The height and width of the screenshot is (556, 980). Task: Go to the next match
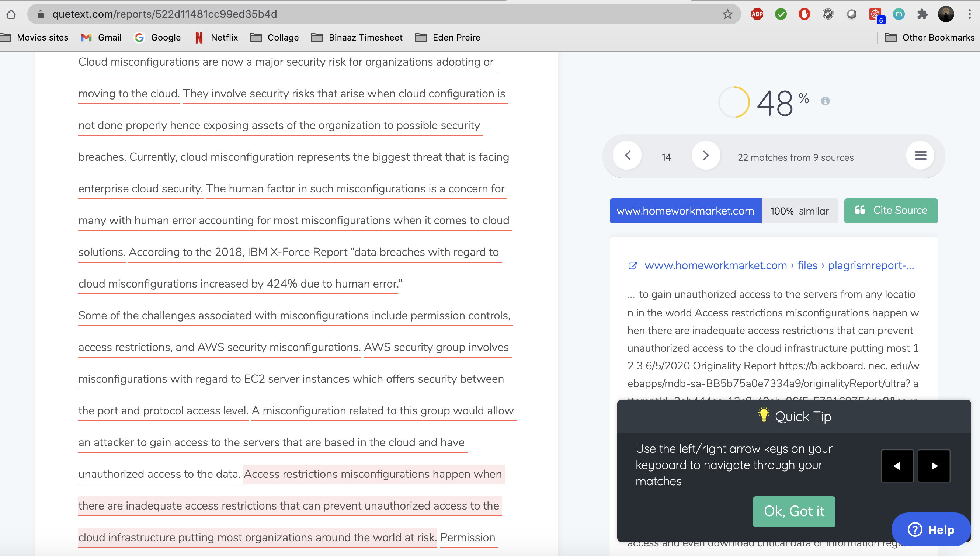click(706, 156)
